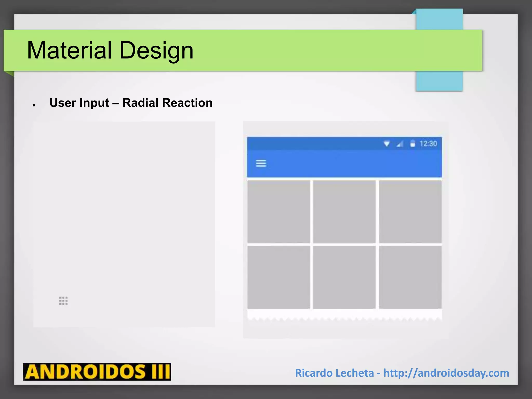532x399 pixels.
Task: Click the 12:30 clock in phone status bar
Action: [x=428, y=144]
